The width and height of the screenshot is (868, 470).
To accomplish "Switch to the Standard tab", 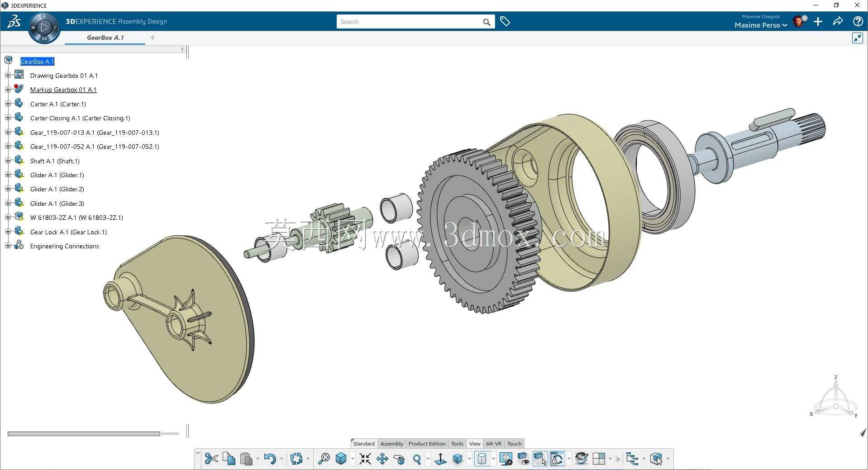I will click(364, 444).
